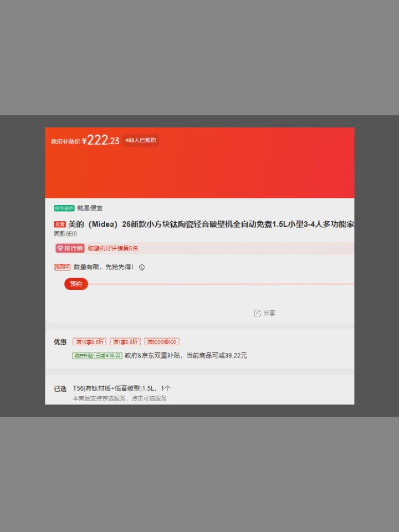Click the ¥222.23 subsidy price
399x532 pixels.
[100, 140]
